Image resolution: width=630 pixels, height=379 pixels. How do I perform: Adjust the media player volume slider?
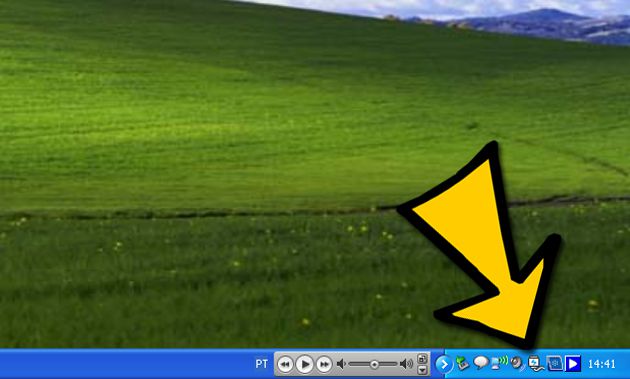click(x=373, y=364)
